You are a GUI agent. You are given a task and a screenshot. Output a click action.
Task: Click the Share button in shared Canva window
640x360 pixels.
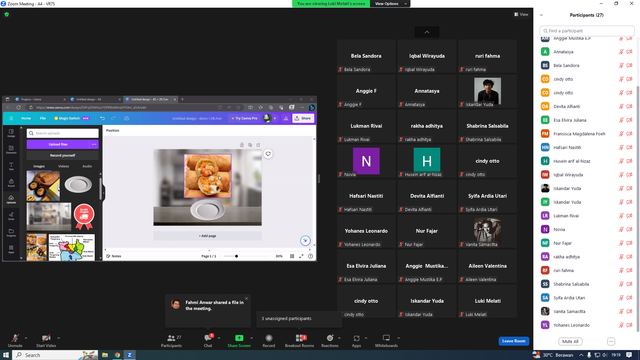303,118
